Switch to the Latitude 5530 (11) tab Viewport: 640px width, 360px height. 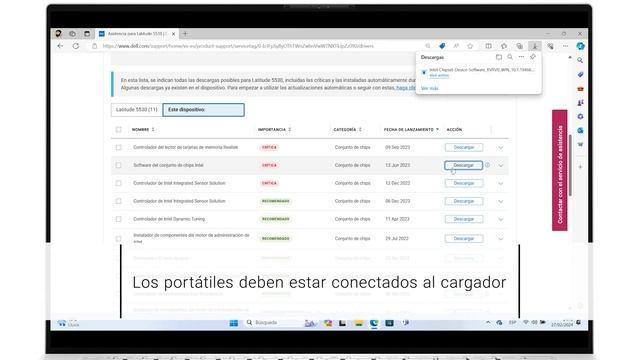click(137, 110)
